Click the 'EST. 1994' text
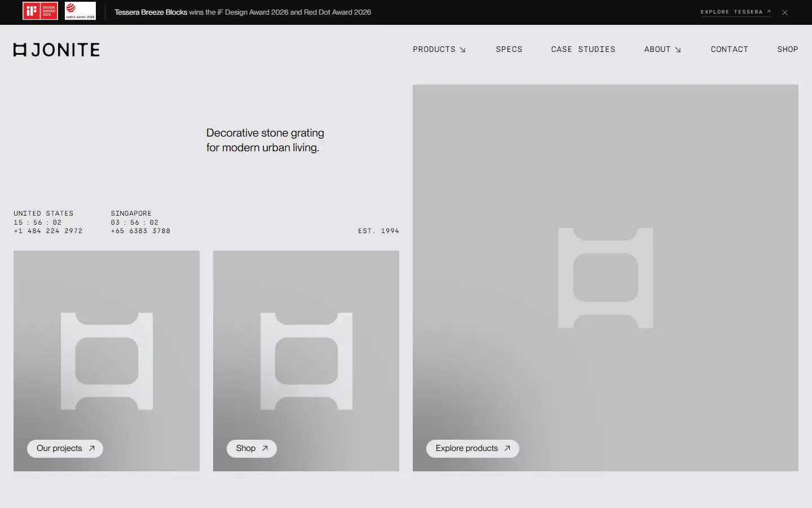 point(378,231)
